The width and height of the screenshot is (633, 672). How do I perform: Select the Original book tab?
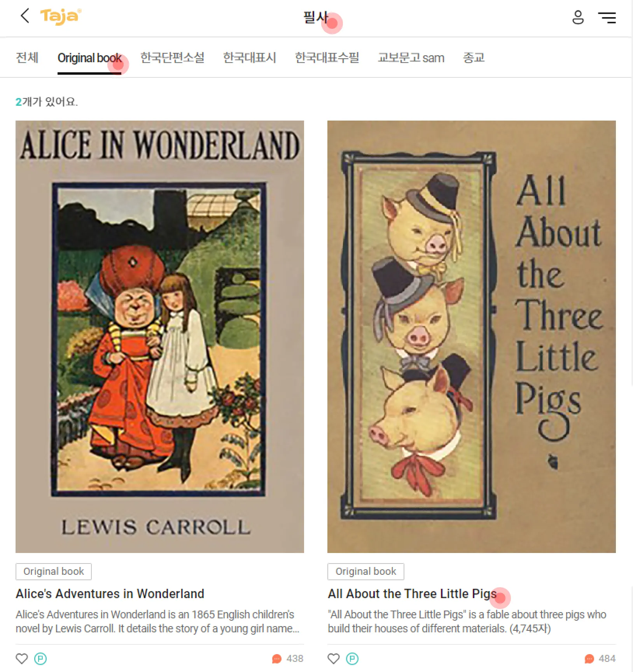[89, 58]
